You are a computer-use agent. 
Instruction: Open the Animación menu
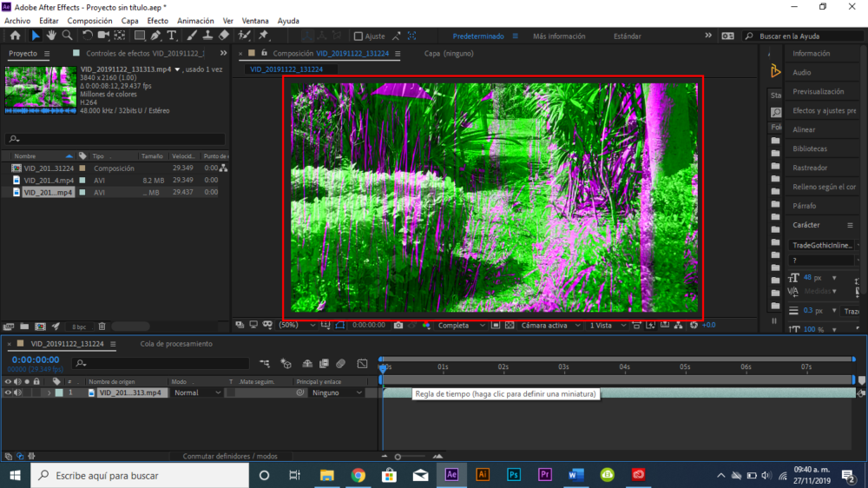coord(194,20)
